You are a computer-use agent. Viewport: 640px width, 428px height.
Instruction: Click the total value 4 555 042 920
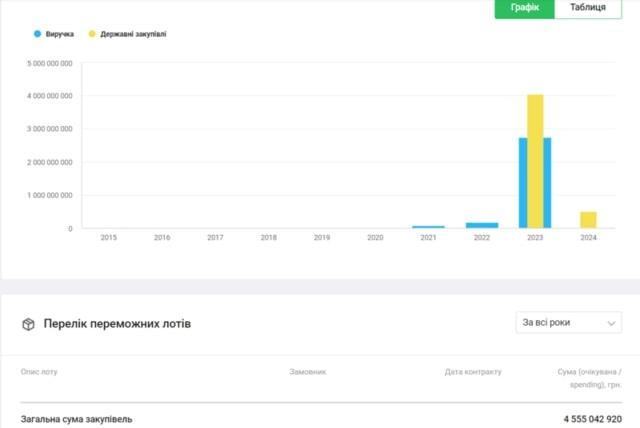coord(592,419)
